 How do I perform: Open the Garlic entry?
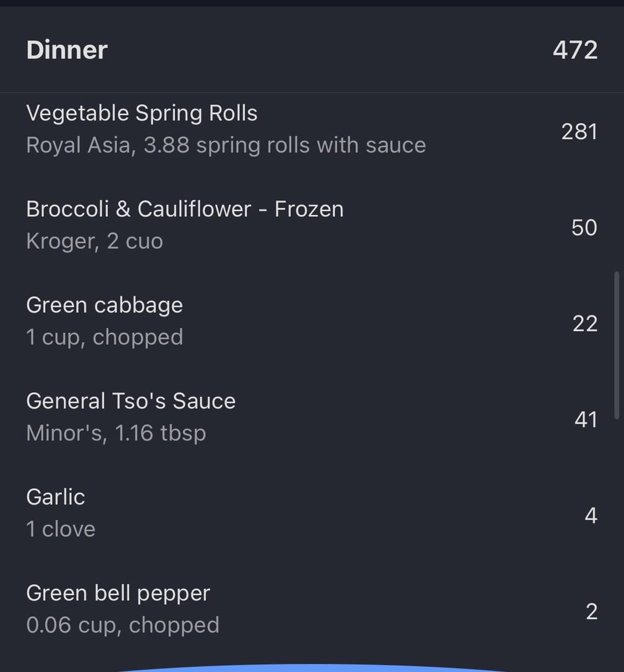[x=55, y=497]
